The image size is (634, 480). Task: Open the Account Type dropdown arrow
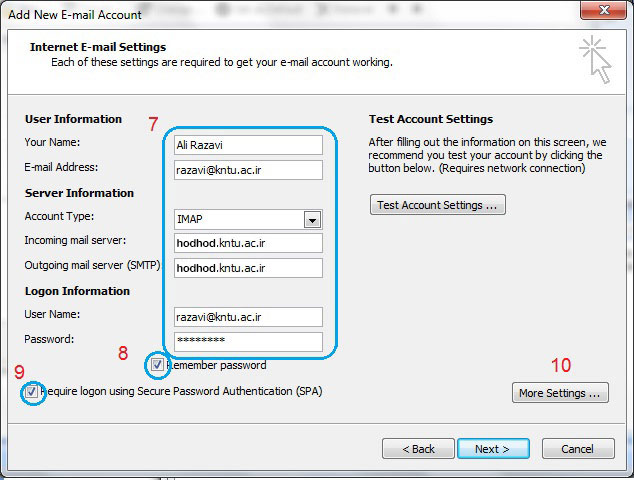(x=312, y=220)
